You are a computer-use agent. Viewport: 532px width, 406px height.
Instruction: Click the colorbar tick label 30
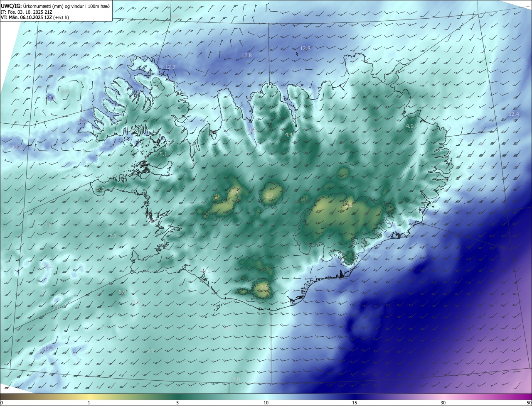tap(443, 403)
